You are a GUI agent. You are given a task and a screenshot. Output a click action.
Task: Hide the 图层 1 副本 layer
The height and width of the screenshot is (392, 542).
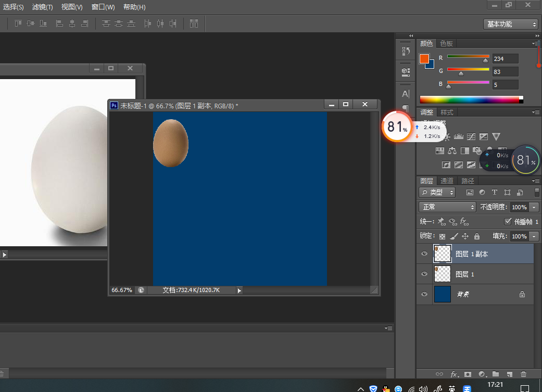tap(424, 254)
